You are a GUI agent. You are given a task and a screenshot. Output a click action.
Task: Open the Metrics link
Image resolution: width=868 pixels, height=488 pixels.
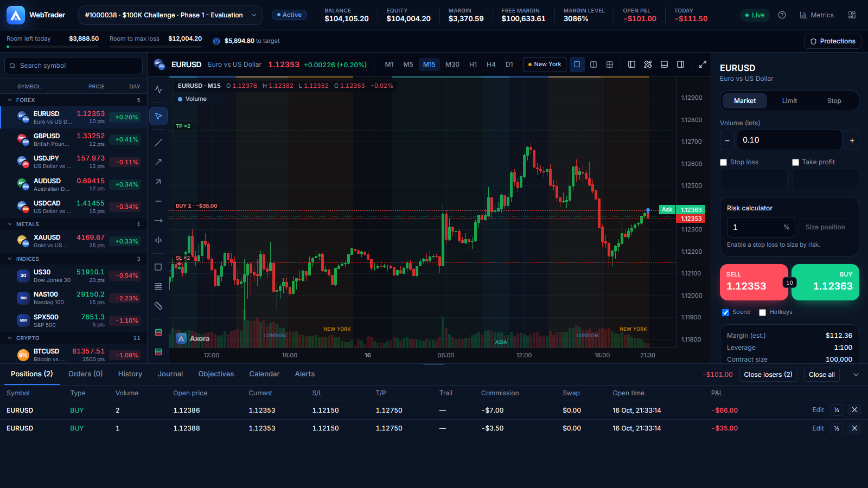[x=816, y=15]
